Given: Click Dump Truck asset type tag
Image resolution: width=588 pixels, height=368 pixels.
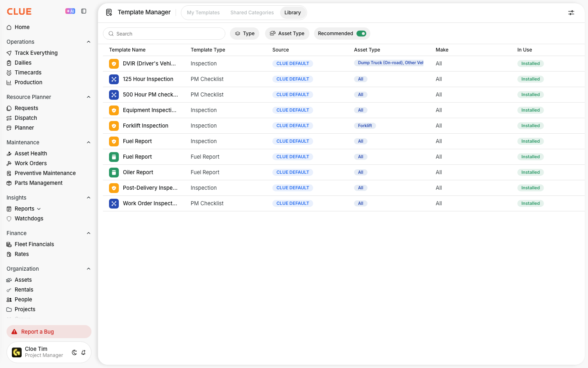Looking at the screenshot, I should (389, 63).
